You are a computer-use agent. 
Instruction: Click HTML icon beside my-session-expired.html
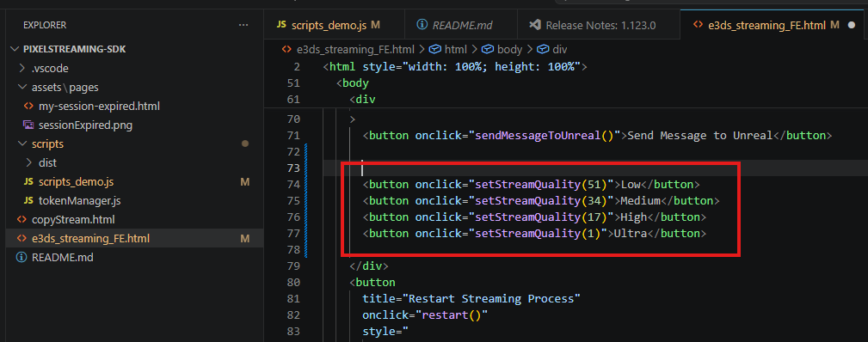click(x=28, y=107)
